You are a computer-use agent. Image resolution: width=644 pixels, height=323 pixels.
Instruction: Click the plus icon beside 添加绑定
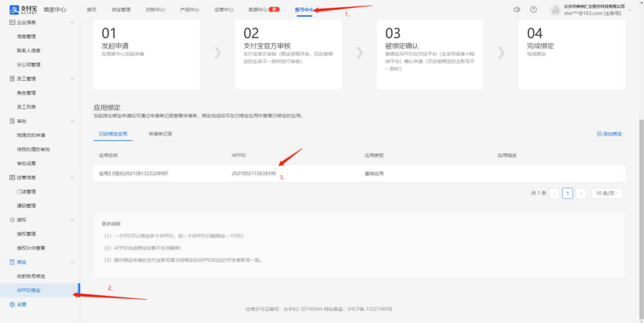tap(599, 134)
